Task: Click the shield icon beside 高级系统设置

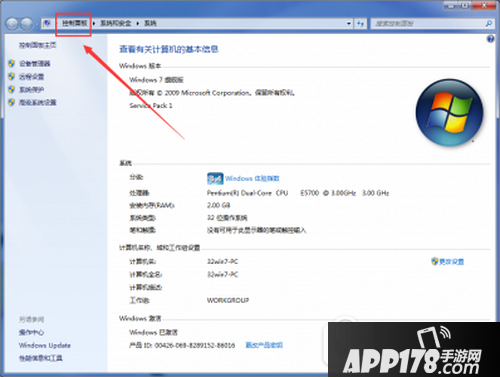Action: tap(12, 102)
